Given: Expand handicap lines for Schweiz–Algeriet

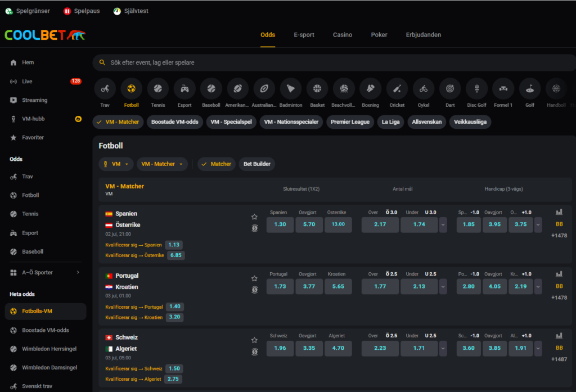Looking at the screenshot, I should (x=538, y=348).
